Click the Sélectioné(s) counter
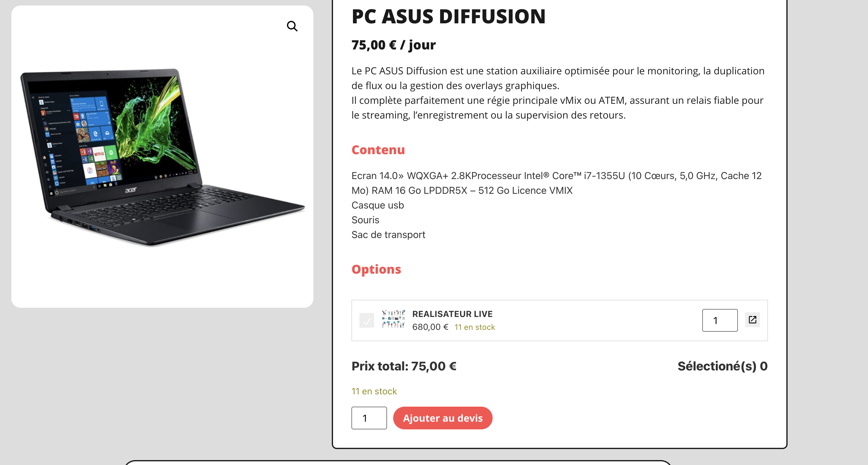Image resolution: width=868 pixels, height=465 pixels. point(722,366)
